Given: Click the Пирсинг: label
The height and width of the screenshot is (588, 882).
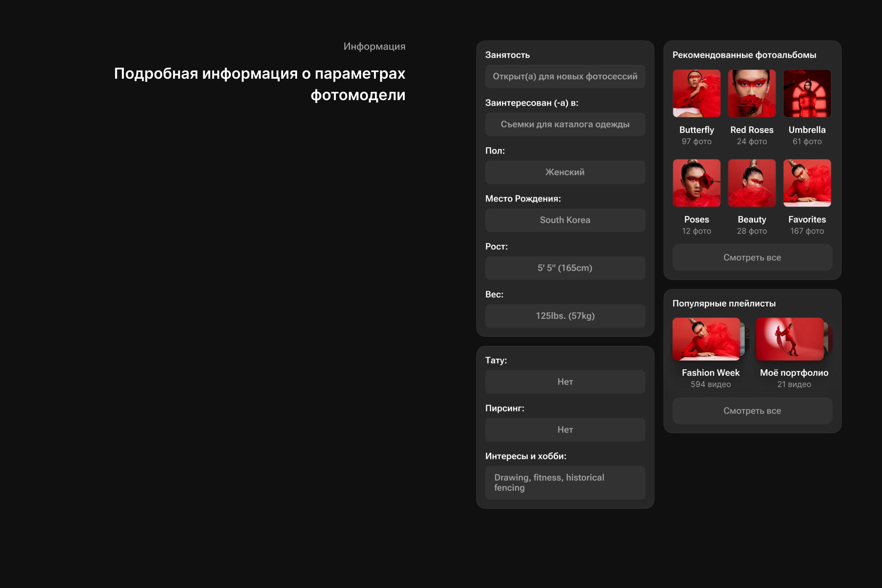Looking at the screenshot, I should click(505, 408).
